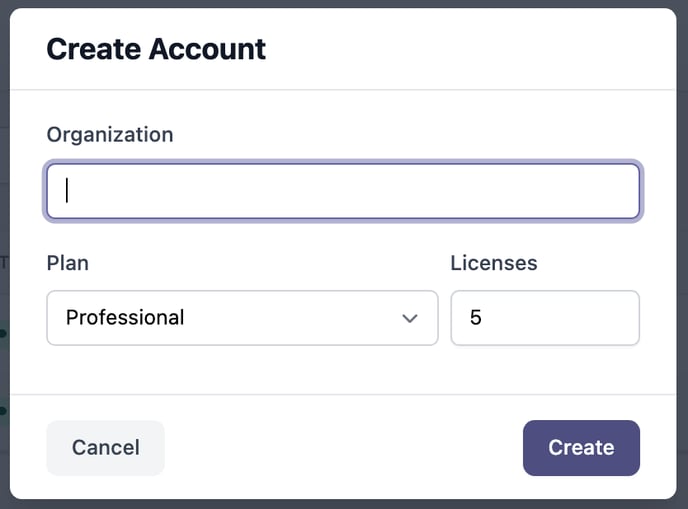The image size is (688, 509).
Task: Select the value 5 in Licenses
Action: 476,317
